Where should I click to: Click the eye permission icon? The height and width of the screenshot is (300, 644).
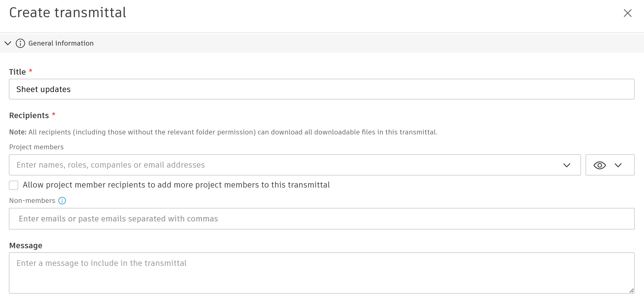[600, 165]
